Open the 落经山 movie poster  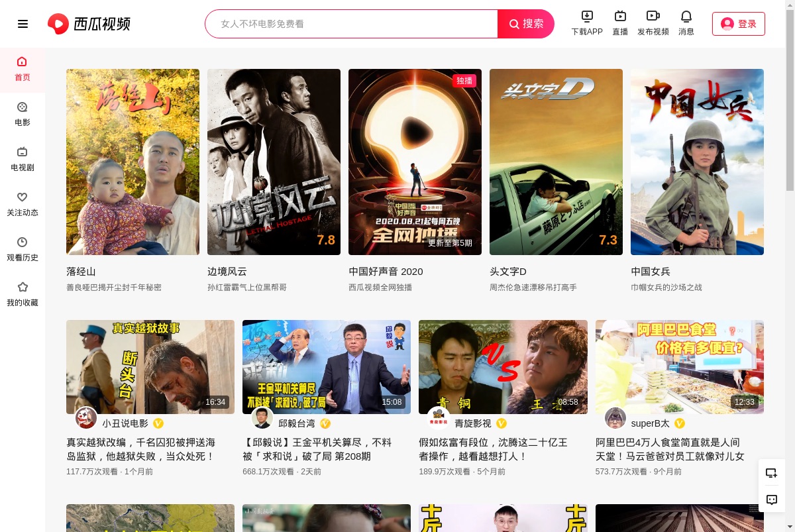[x=132, y=162]
